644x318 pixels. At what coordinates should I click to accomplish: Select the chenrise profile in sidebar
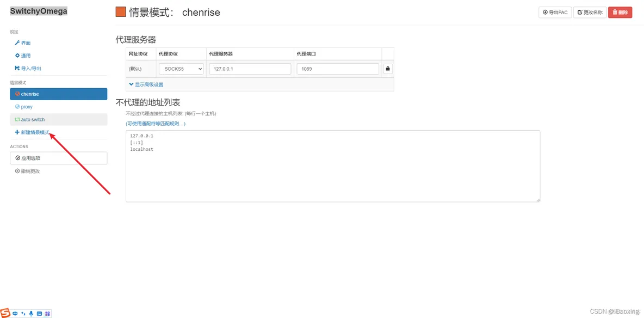(59, 94)
